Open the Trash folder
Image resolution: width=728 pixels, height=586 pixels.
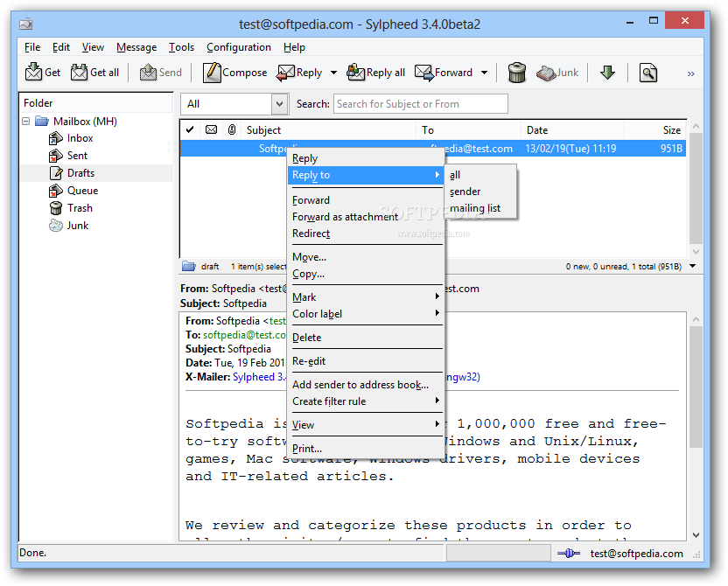click(x=80, y=208)
